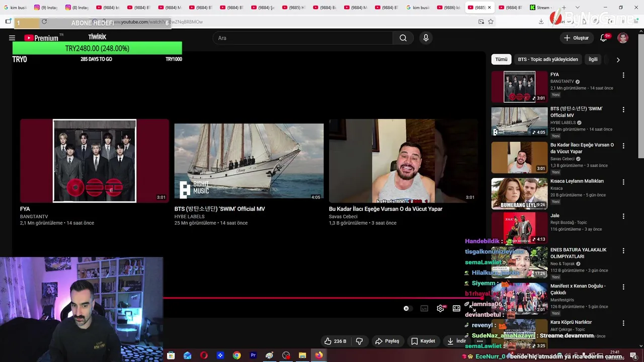
Task: Open player settings gear
Action: pos(440,308)
